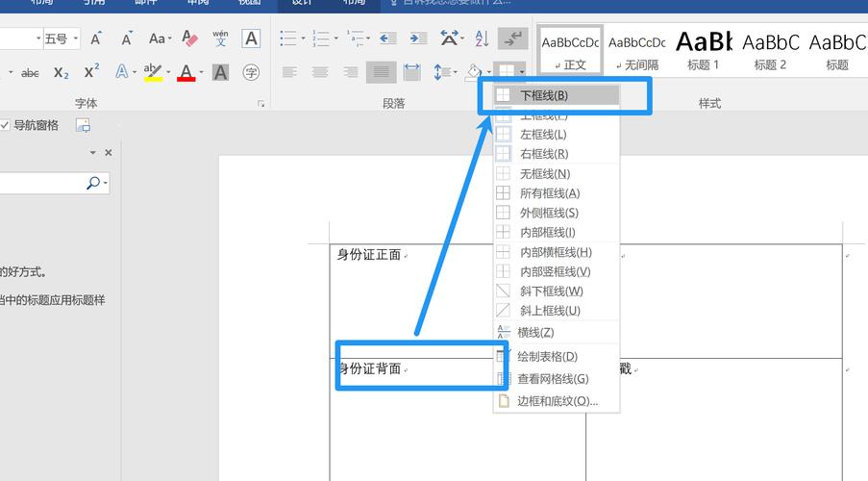This screenshot has height=481, width=868.
Task: Apply character border icon
Action: 251,38
